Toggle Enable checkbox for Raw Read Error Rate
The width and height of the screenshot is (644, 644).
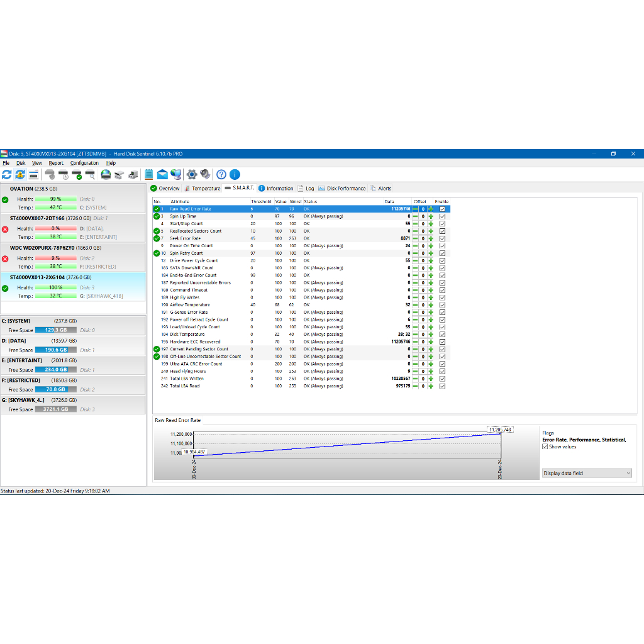coord(442,209)
